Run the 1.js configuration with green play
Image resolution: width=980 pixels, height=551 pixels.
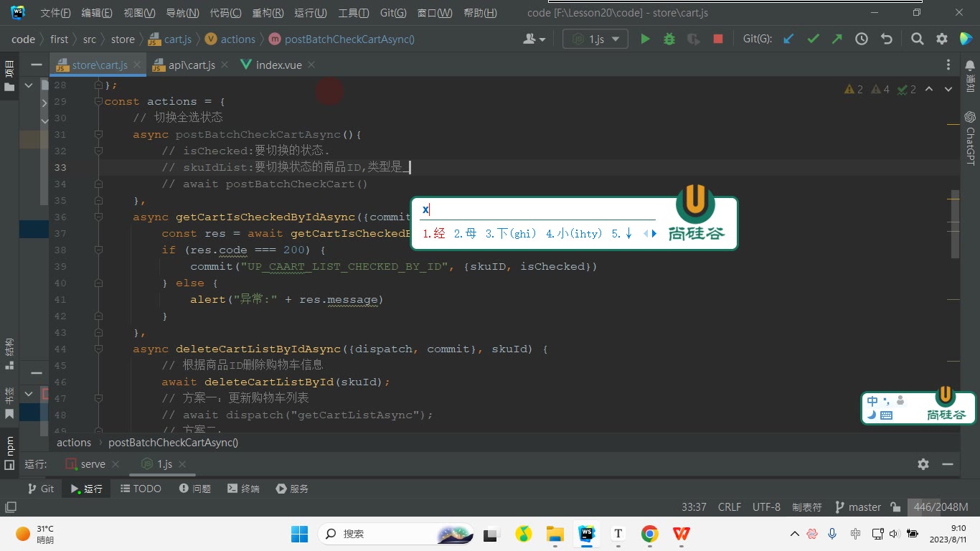[645, 39]
